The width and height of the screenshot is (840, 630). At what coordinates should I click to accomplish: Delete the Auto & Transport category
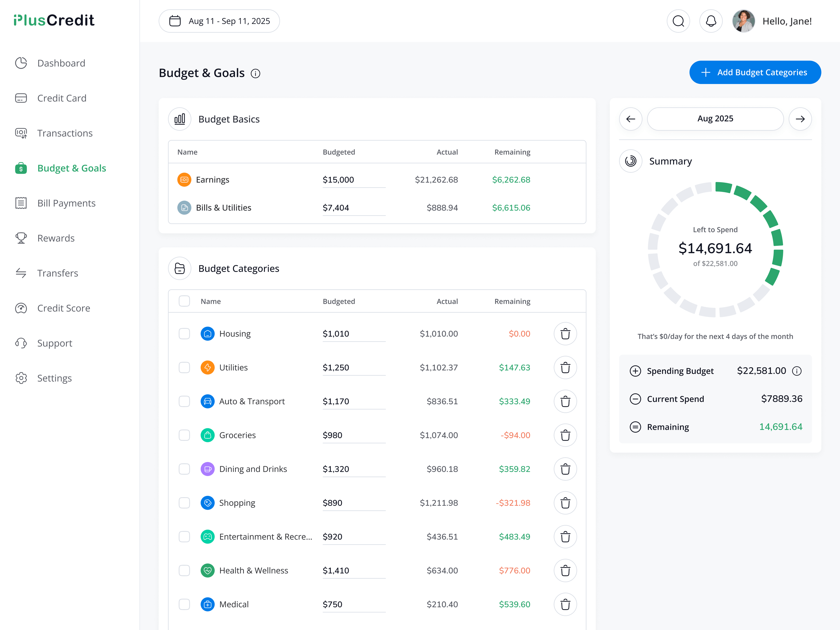pyautogui.click(x=565, y=401)
